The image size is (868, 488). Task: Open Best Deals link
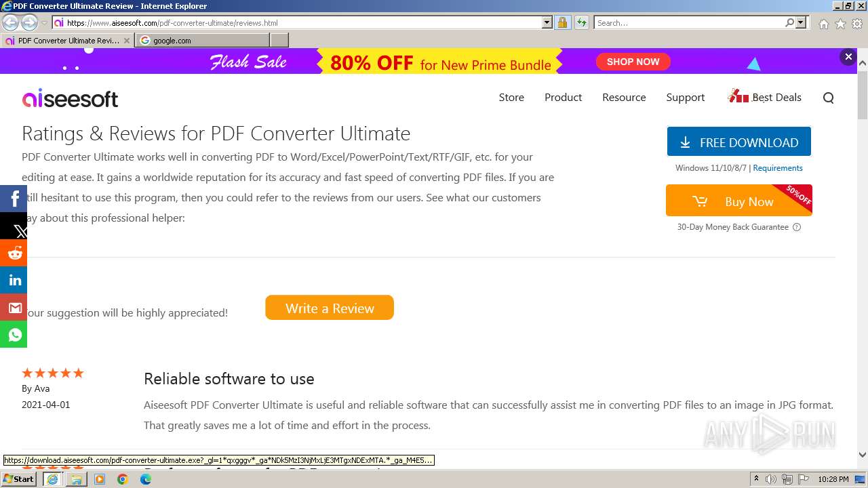[764, 97]
